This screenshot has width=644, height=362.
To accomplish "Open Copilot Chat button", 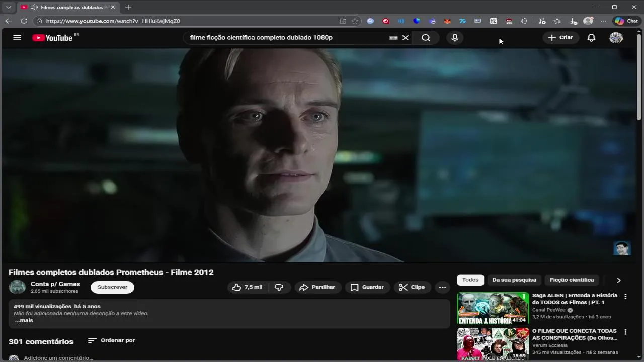I will [x=626, y=21].
